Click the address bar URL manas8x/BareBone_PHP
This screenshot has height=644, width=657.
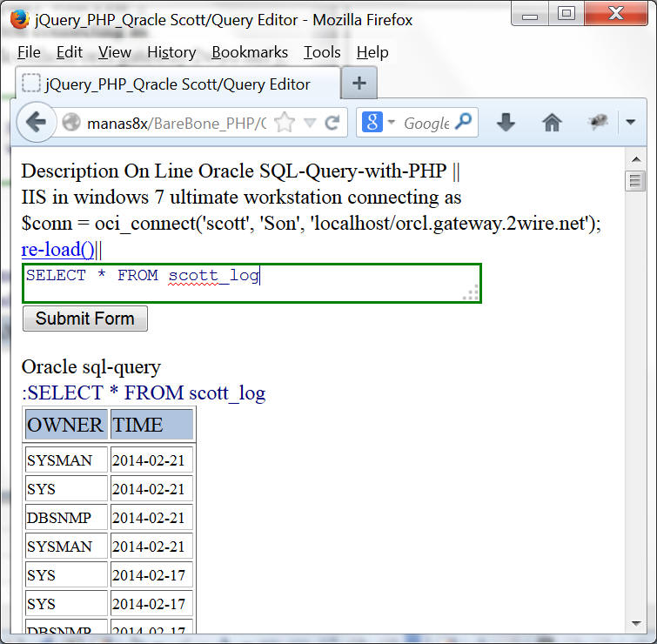tap(177, 124)
